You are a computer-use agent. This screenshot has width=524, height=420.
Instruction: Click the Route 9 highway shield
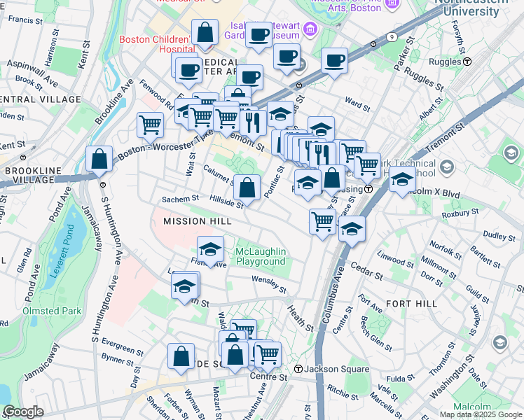[392, 36]
